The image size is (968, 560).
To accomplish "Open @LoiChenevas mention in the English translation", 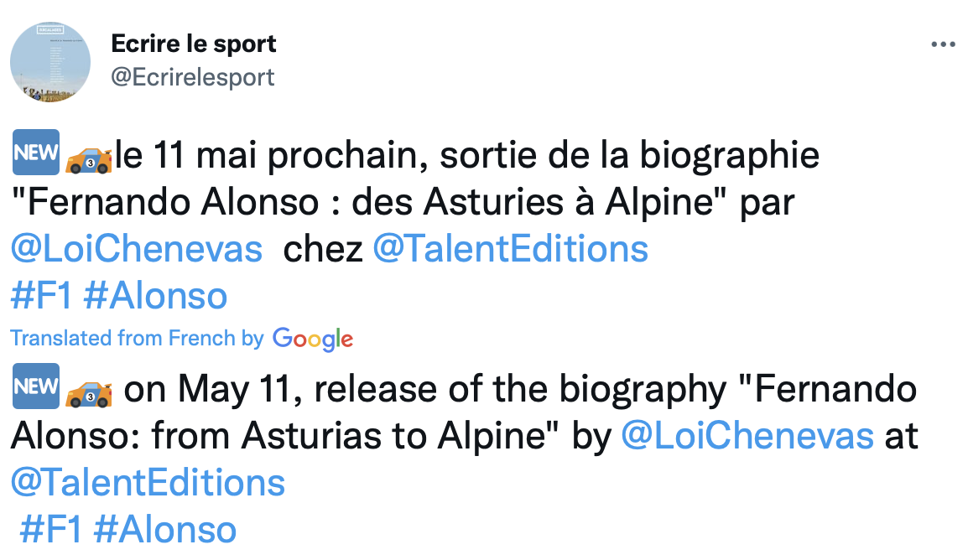I will 747,437.
